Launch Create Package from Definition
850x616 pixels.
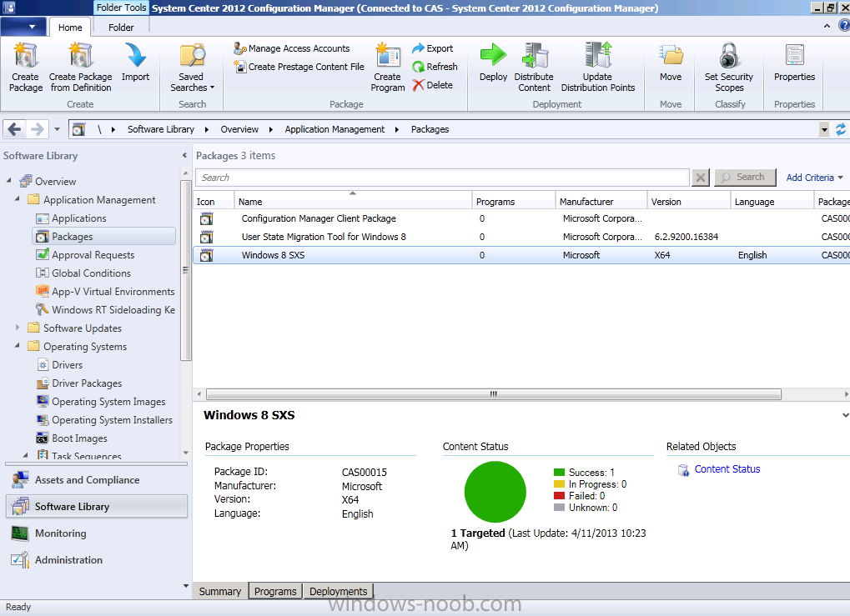(x=80, y=68)
